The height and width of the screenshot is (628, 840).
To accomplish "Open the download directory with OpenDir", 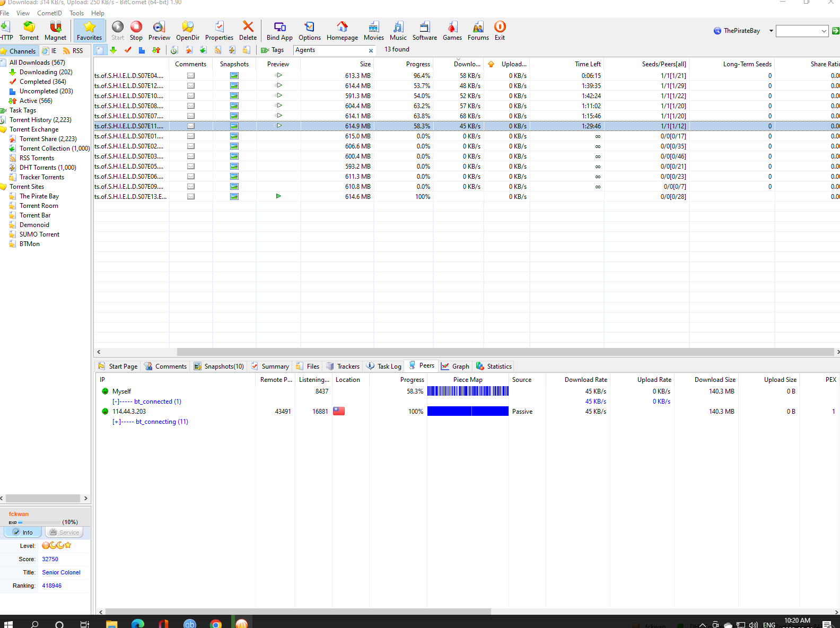I will click(188, 31).
